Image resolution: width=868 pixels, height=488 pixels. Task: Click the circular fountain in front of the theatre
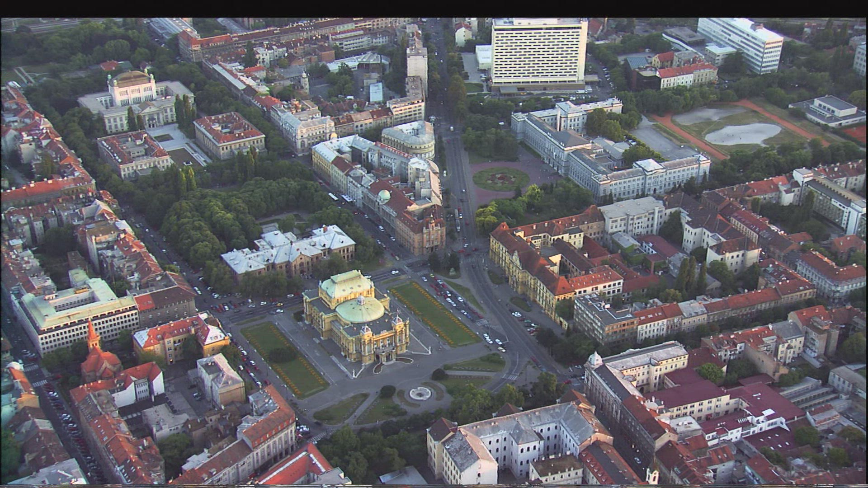[420, 393]
